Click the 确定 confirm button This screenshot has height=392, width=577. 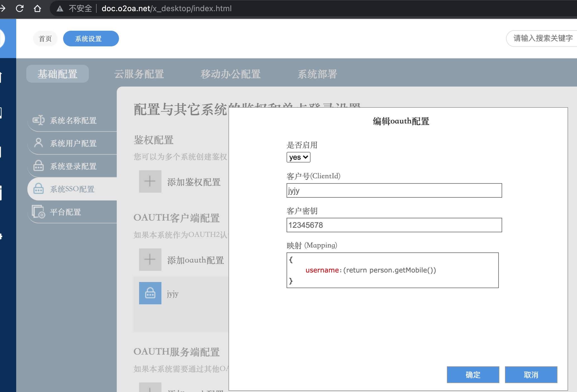[x=473, y=375]
